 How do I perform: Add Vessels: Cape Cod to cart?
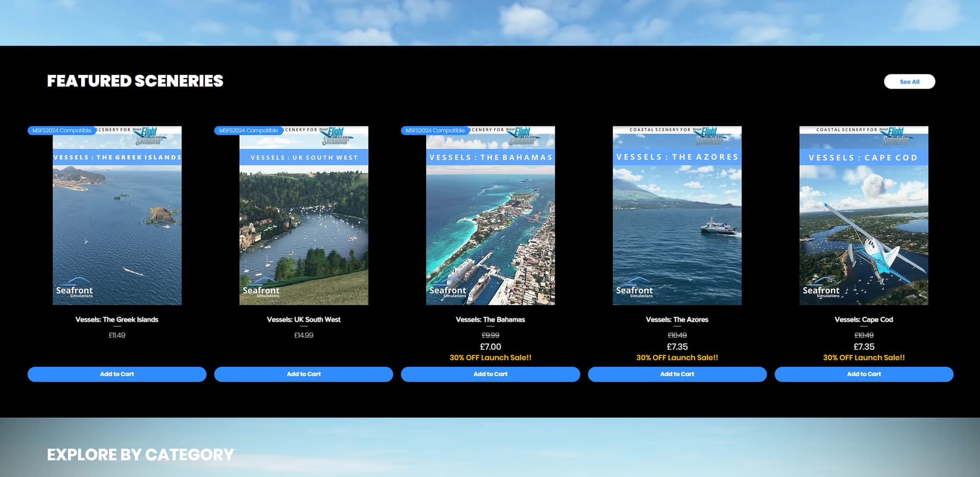point(864,374)
